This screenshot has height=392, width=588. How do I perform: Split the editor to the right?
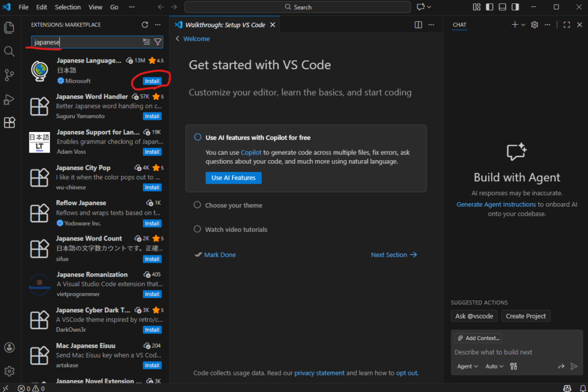coord(419,25)
